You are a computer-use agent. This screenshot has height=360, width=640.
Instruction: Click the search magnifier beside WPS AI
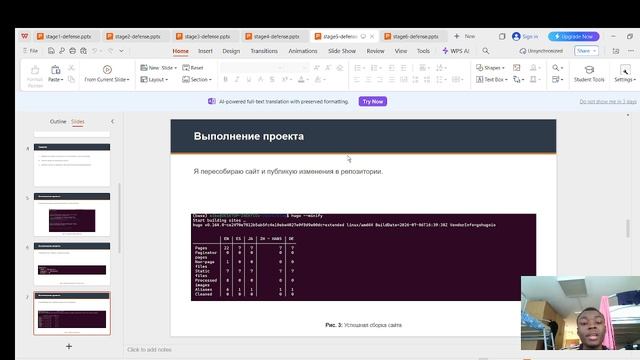pyautogui.click(x=485, y=51)
